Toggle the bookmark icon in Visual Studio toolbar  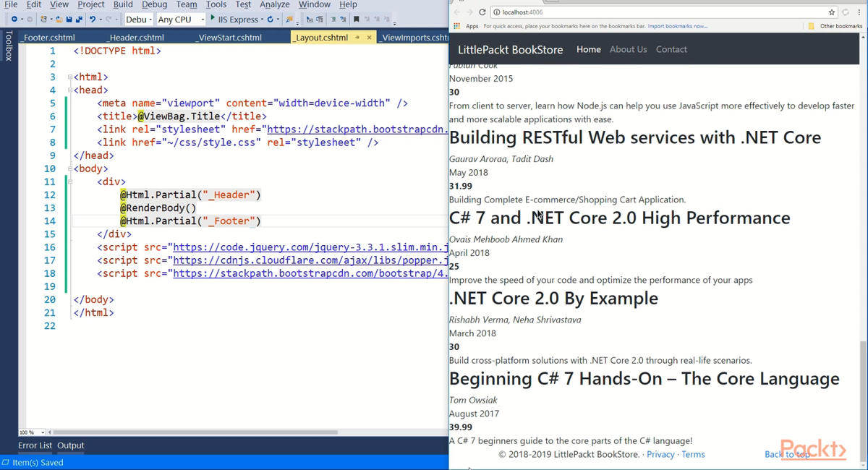coord(357,20)
